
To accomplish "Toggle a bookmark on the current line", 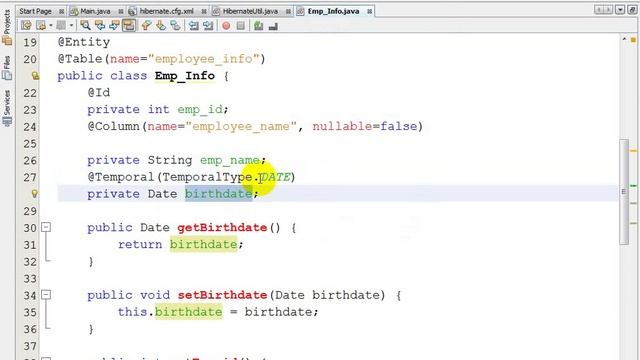I will [176, 26].
